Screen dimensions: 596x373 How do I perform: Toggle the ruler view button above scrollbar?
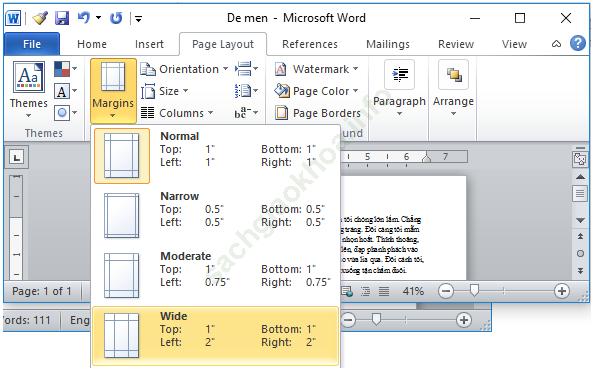tap(580, 159)
